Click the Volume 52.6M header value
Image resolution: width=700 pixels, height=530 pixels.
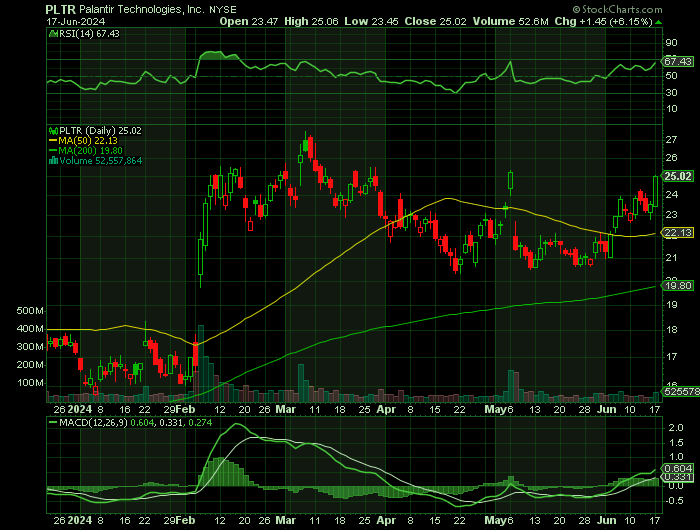[x=511, y=21]
